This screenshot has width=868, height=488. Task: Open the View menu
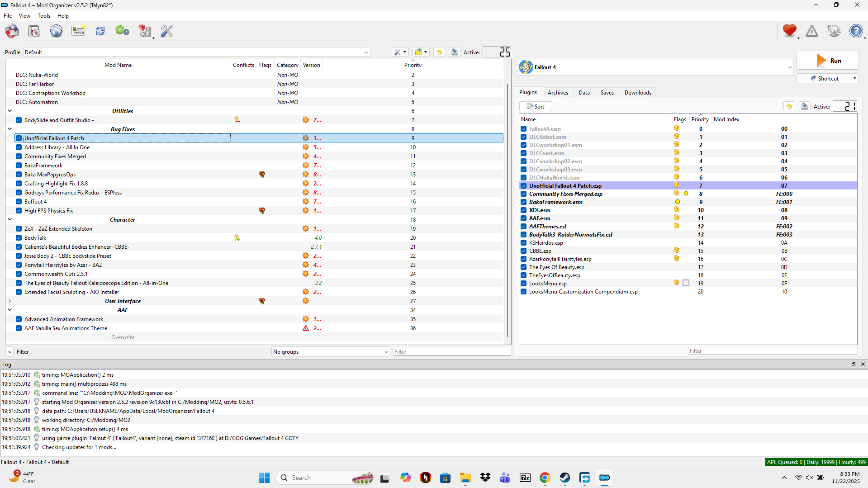(24, 16)
